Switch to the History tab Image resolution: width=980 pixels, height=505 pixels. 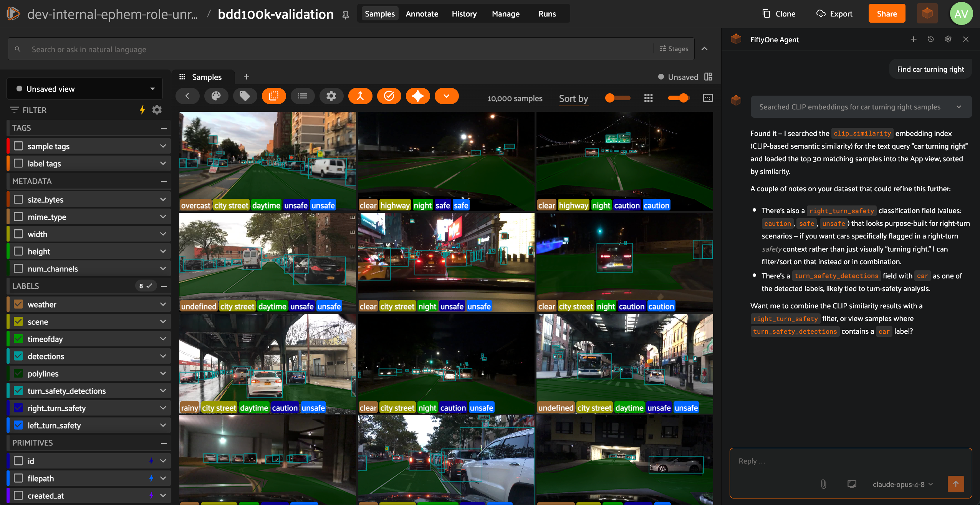point(464,14)
